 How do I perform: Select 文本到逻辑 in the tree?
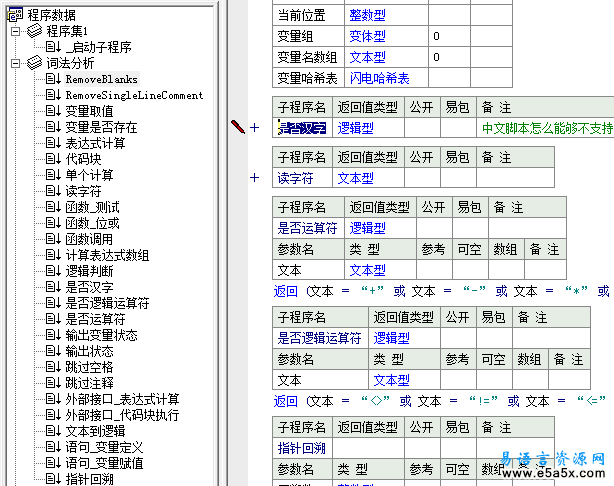pyautogui.click(x=95, y=431)
